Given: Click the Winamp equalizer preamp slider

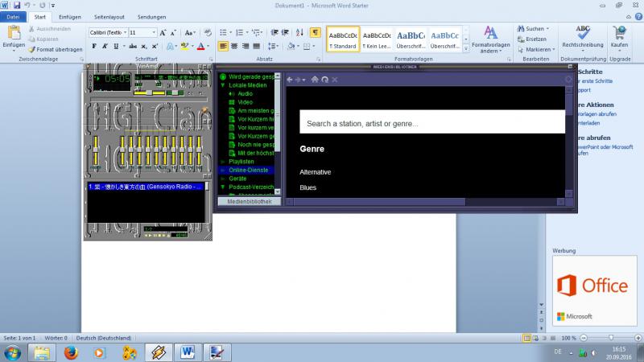Looking at the screenshot, I should tap(96, 150).
